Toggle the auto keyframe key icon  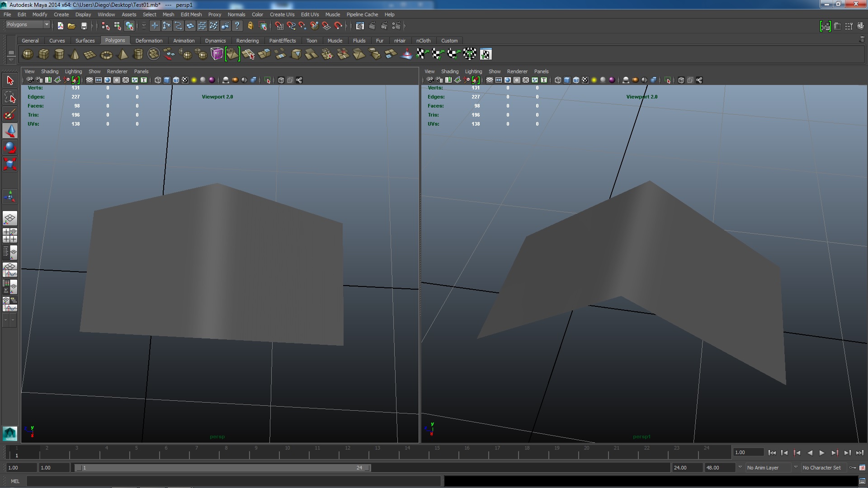coord(852,468)
